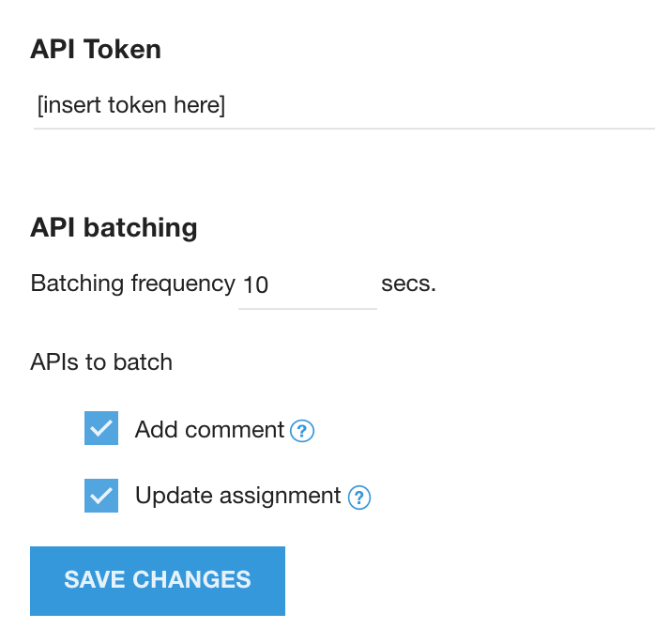Click the checkmark in Update assignment box

101,496
